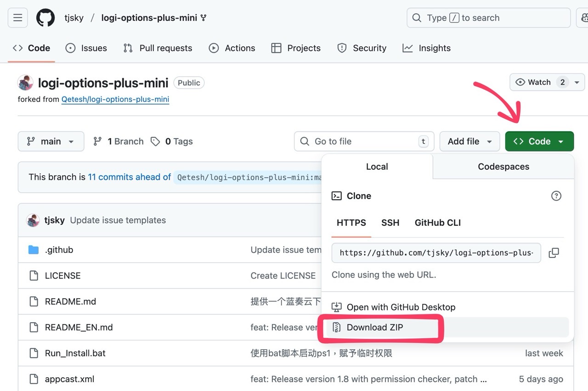Open the hamburger navigation menu
Viewport: 588px width, 391px height.
[17, 18]
